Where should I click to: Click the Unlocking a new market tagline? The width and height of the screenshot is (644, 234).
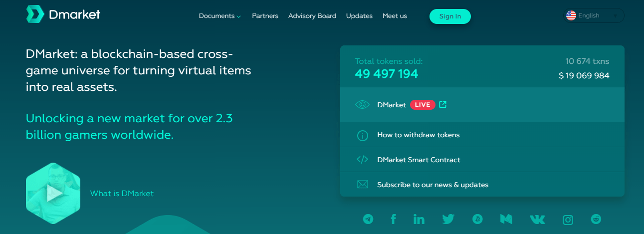pos(129,127)
